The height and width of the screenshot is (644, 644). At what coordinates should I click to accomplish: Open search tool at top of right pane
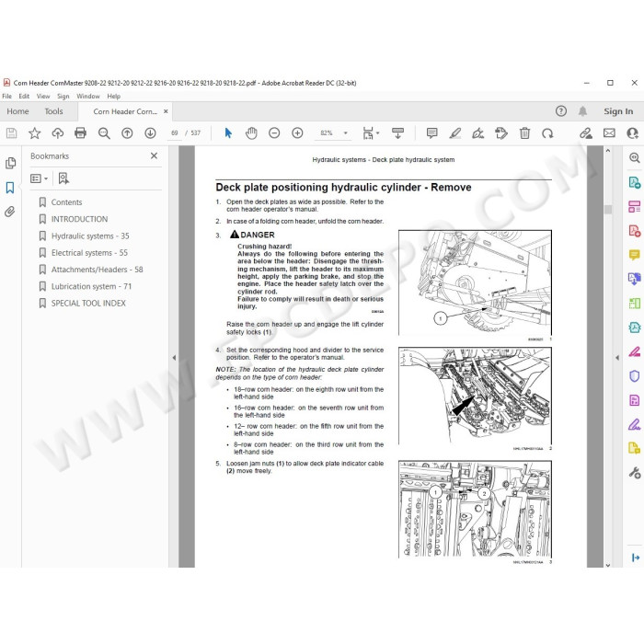click(634, 157)
